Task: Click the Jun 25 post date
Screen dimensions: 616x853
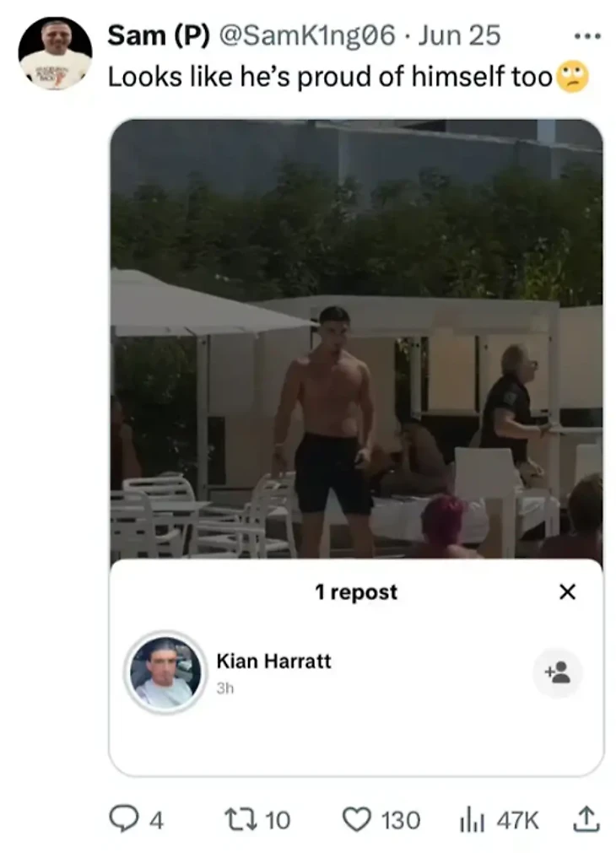Action: [x=459, y=36]
